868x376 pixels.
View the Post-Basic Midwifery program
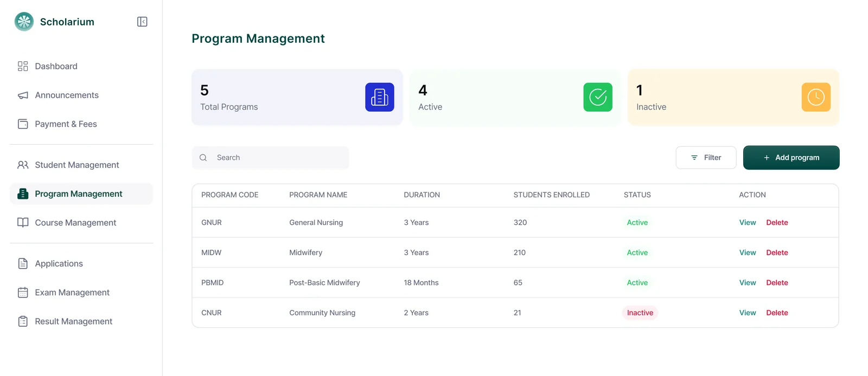click(747, 283)
